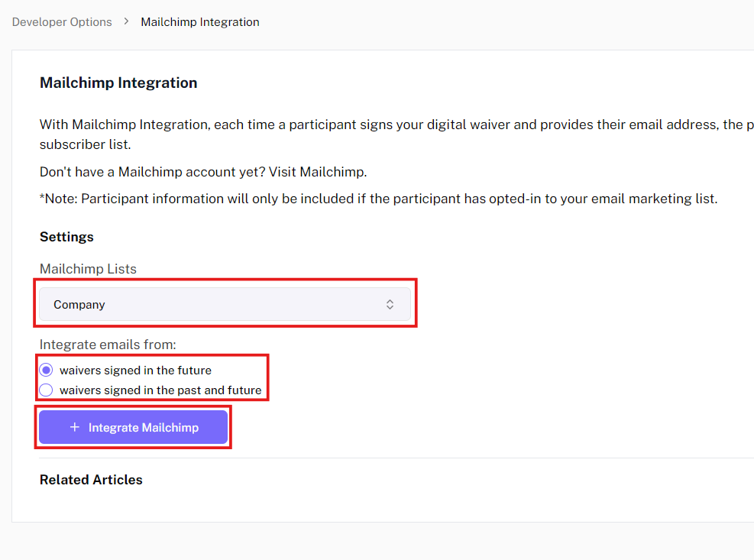Open the Mailchimp Lists Company dropdown
The width and height of the screenshot is (754, 560).
pos(225,305)
